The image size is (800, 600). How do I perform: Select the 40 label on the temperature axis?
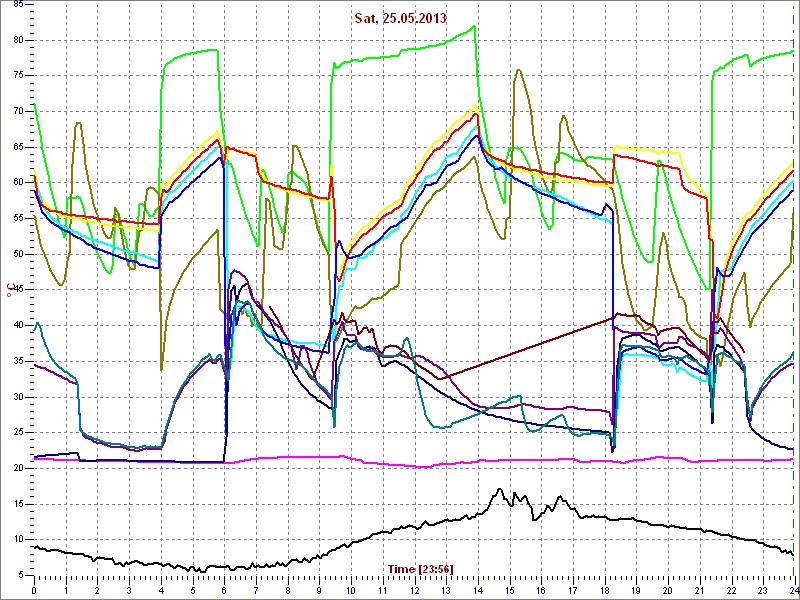click(17, 326)
